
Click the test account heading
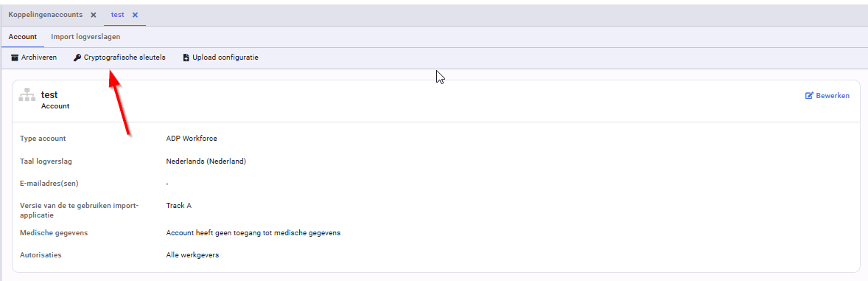(49, 95)
